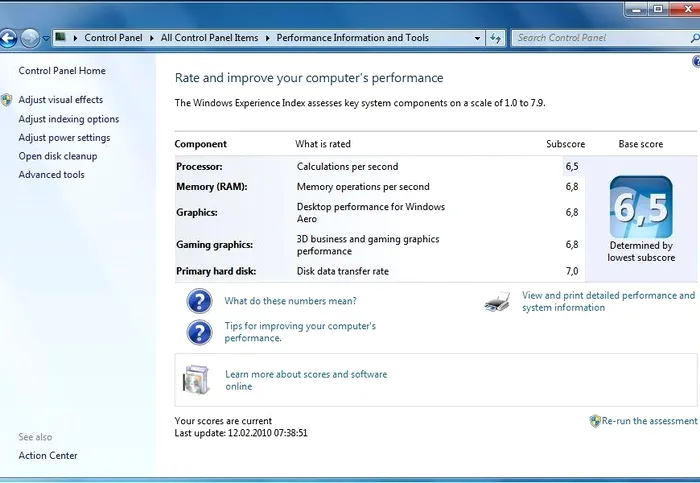Screen dimensions: 700x483
Task: Click Primary hard disk subscore 7,0
Action: [x=572, y=271]
